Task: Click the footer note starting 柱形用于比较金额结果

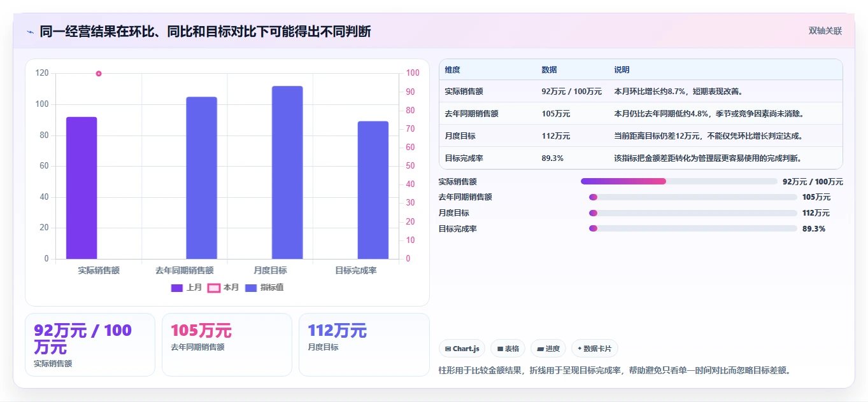Action: 615,370
